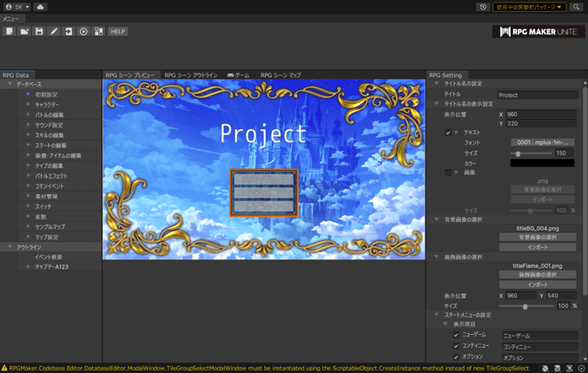Open the undo history clock icon

pyautogui.click(x=483, y=7)
